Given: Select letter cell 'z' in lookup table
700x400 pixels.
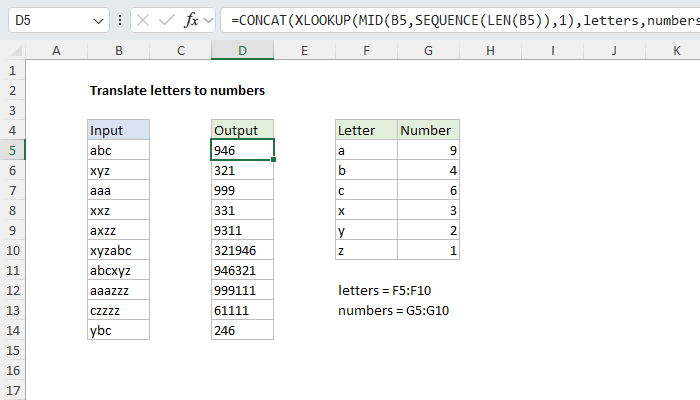Looking at the screenshot, I should tap(367, 250).
